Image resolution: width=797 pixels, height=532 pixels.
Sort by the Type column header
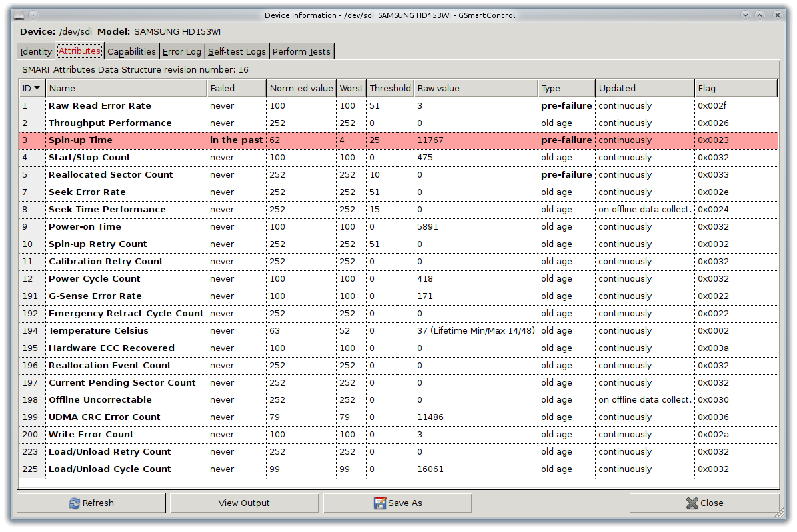coord(566,88)
